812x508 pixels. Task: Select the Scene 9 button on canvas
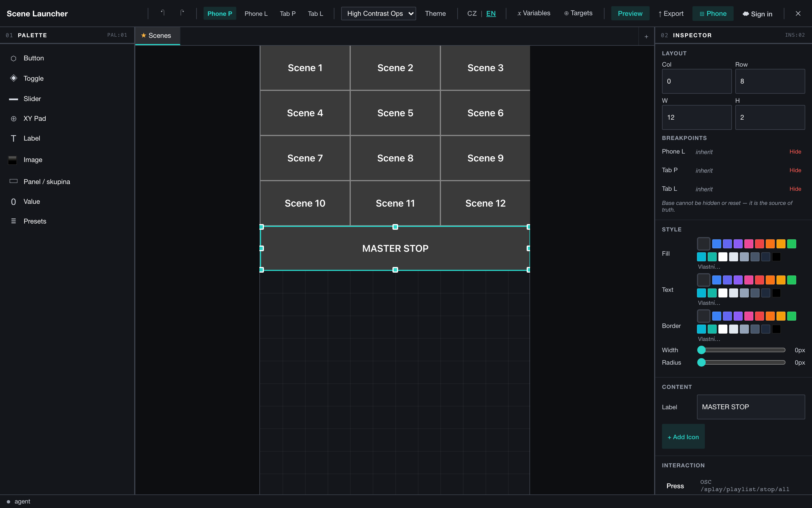485,158
